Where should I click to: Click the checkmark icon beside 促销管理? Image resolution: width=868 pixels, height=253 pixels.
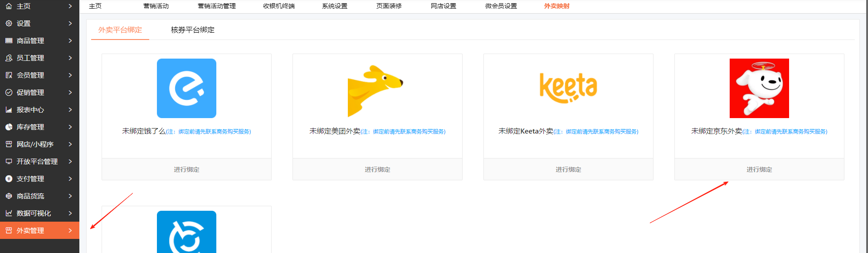9,92
